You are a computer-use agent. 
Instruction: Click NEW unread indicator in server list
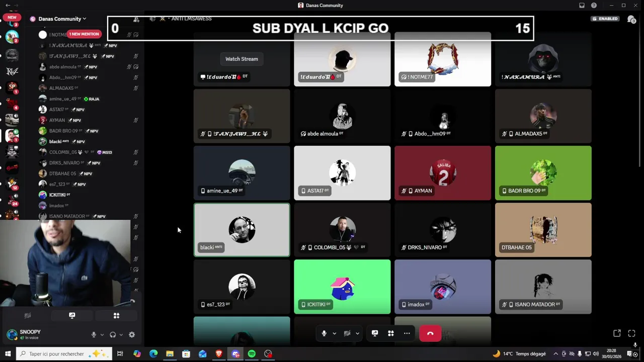(x=12, y=17)
